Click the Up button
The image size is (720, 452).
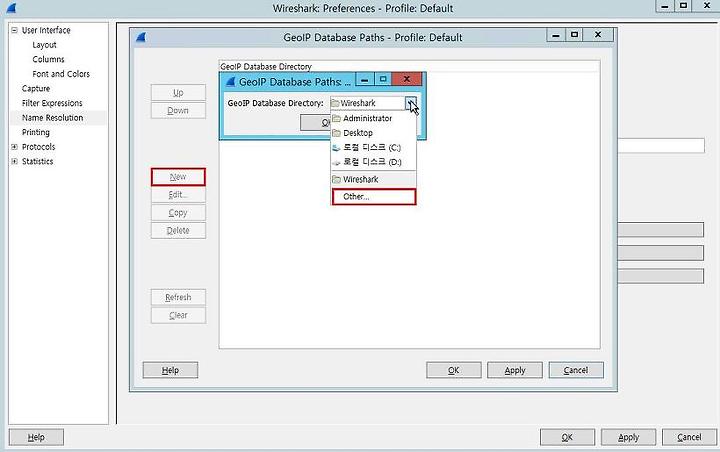pyautogui.click(x=178, y=93)
